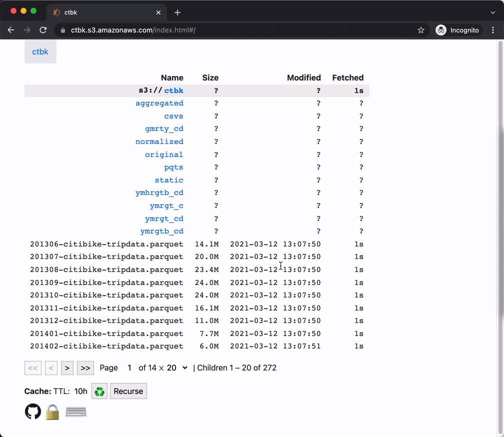Viewport: 504px width, 437px height.
Task: Select 201309-citibike-tripdata.parquet file name
Action: tap(106, 283)
